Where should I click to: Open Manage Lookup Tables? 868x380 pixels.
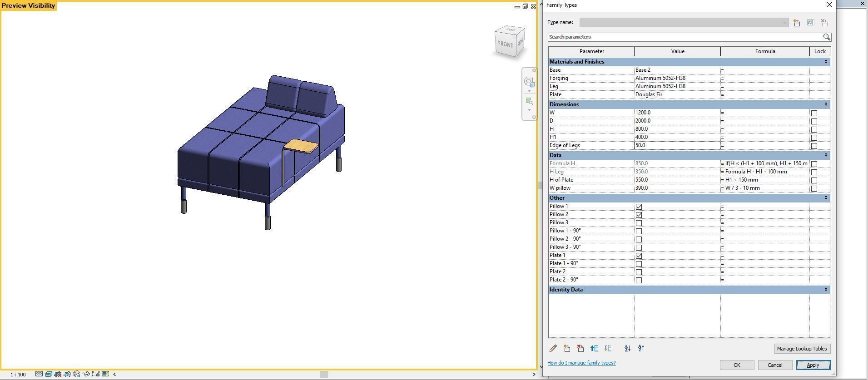802,349
